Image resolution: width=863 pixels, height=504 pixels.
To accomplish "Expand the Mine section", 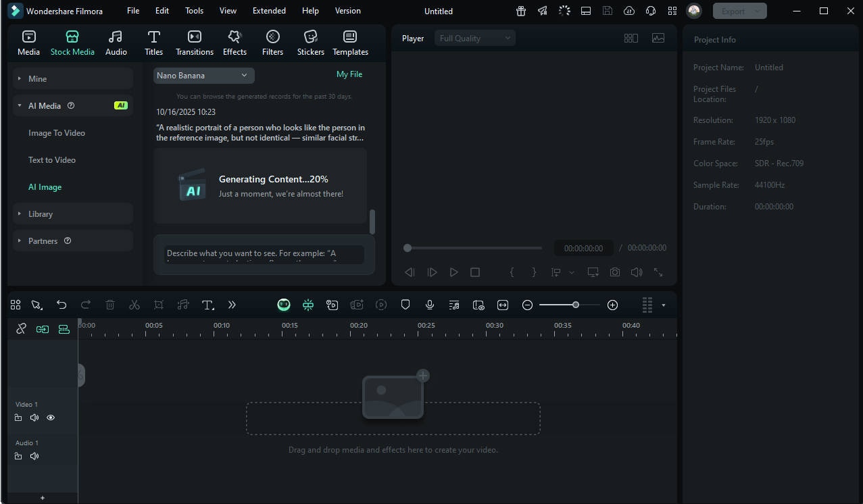I will [x=73, y=78].
